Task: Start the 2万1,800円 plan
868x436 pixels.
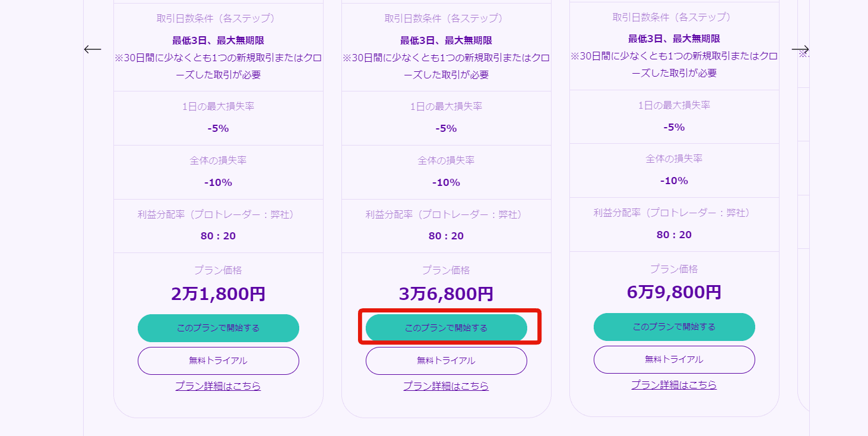Action: 218,328
